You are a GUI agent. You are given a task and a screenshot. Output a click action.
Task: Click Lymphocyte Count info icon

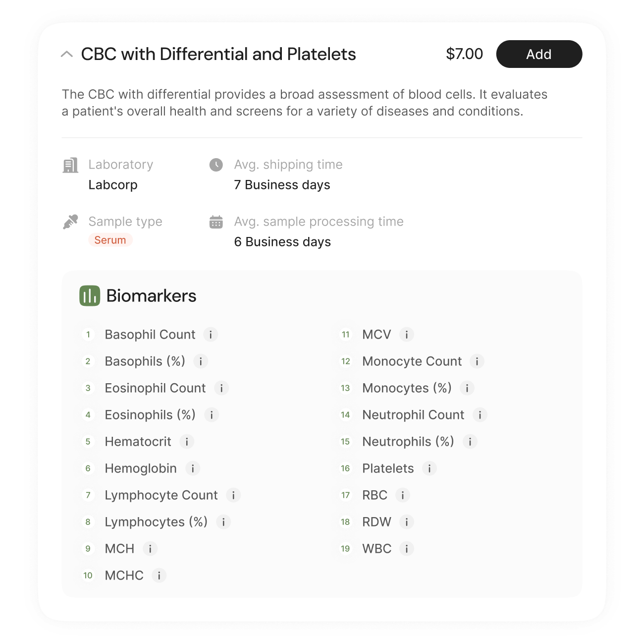(x=233, y=495)
